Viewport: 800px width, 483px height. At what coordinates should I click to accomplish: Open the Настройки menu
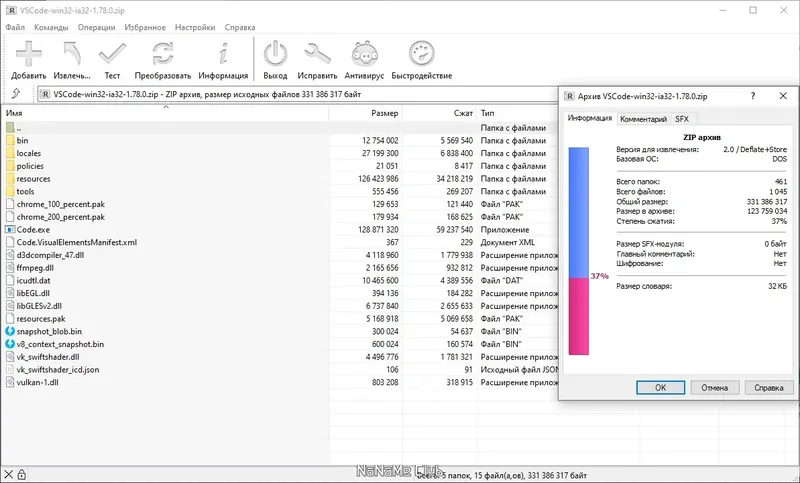195,28
